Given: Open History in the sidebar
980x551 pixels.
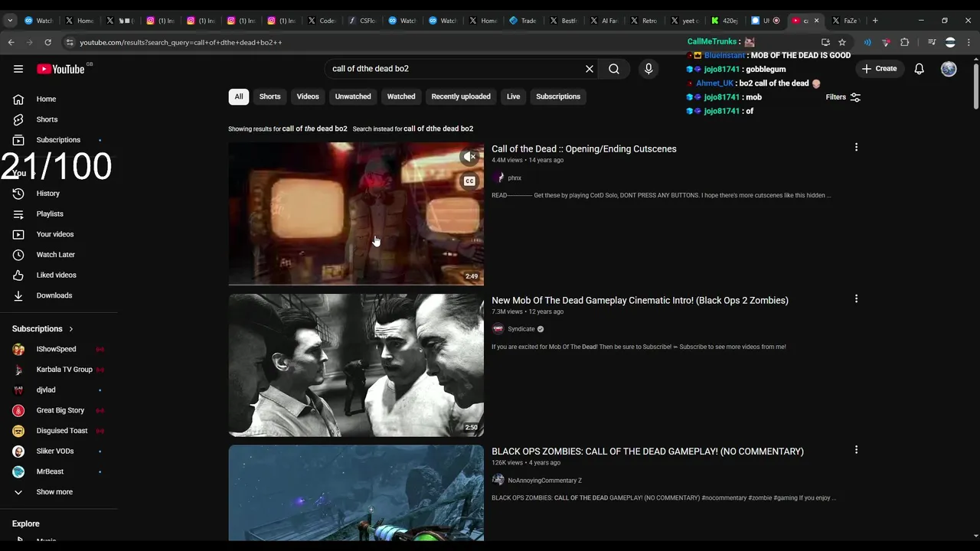Looking at the screenshot, I should [47, 194].
